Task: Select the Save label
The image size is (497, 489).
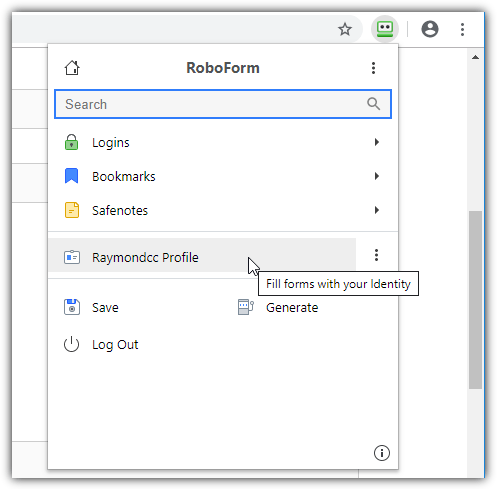Action: [105, 307]
